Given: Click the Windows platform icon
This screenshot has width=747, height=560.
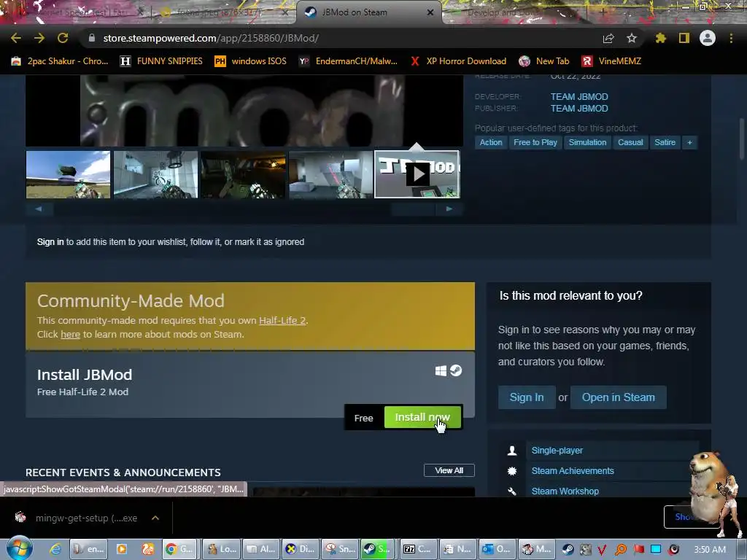Looking at the screenshot, I should pyautogui.click(x=441, y=370).
